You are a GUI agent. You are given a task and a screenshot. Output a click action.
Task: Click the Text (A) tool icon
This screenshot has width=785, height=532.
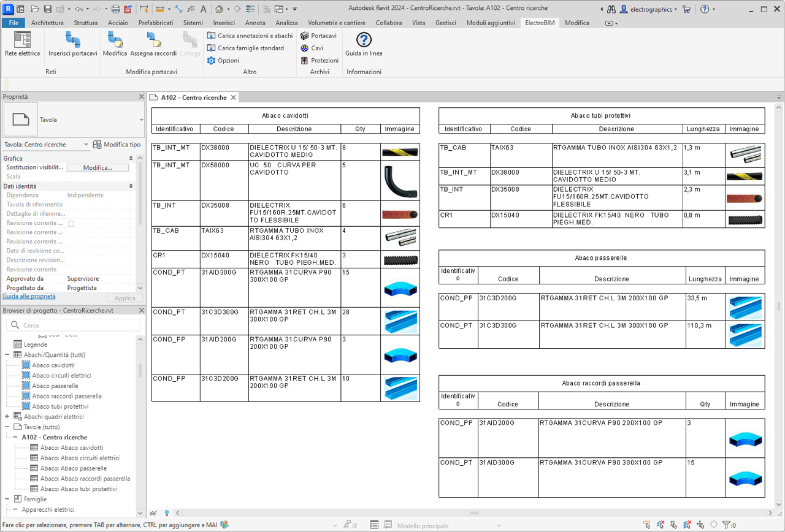[x=203, y=9]
